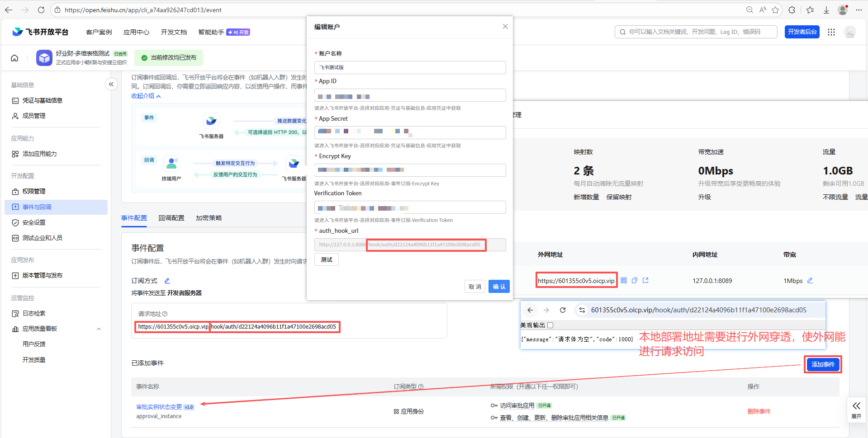Click the 账户名称 input field
Image resolution: width=868 pixels, height=438 pixels.
[x=410, y=67]
